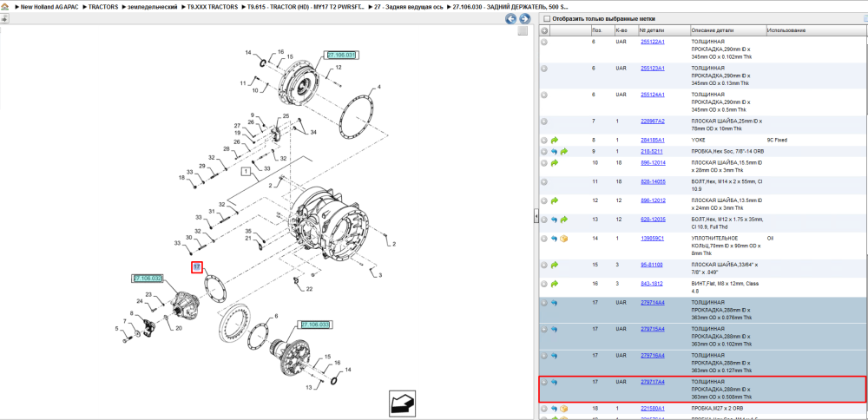Select boxed callout 1 on the diagram
Image resolution: width=868 pixels, height=420 pixels.
tap(247, 173)
